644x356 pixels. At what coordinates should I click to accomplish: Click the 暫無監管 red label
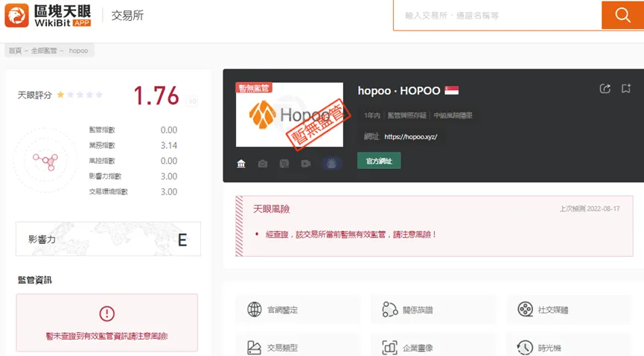[254, 88]
